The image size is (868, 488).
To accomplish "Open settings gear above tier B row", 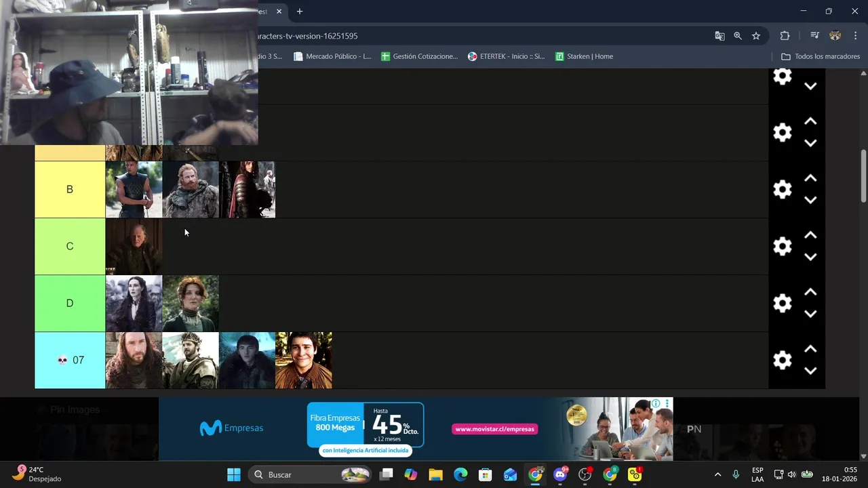I will click(783, 132).
